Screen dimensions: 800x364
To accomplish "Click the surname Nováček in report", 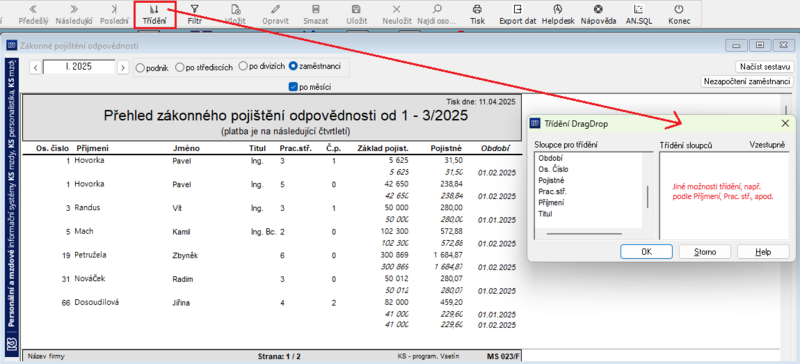I will pos(89,279).
